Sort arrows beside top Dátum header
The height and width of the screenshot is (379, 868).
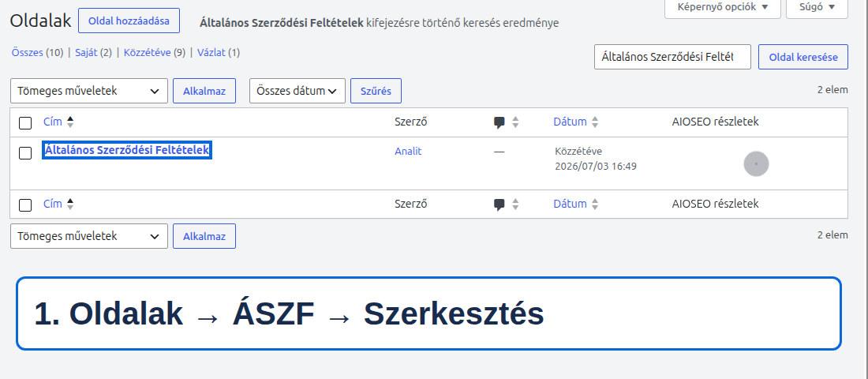(x=595, y=122)
